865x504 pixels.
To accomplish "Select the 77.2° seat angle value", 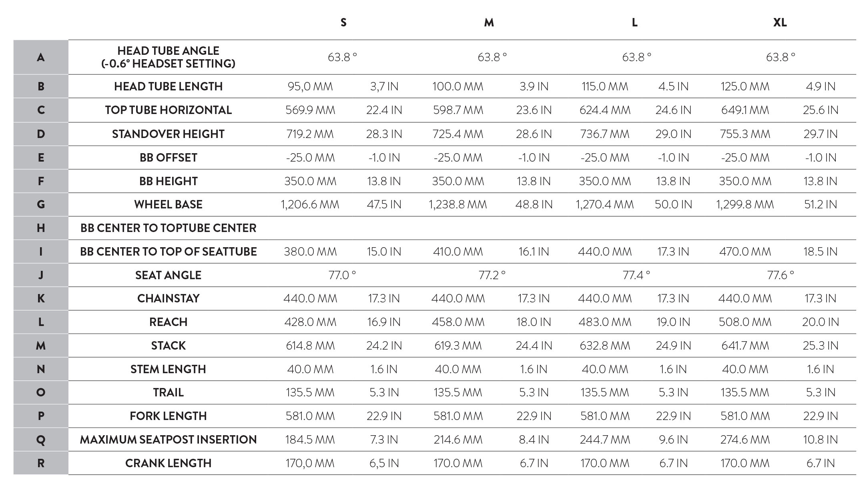I will tap(492, 275).
